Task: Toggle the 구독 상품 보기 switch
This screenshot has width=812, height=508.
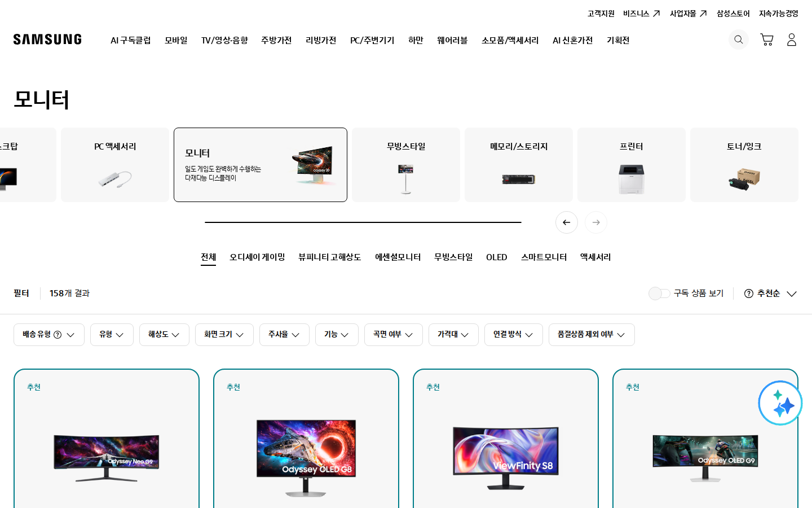Action: coord(659,294)
